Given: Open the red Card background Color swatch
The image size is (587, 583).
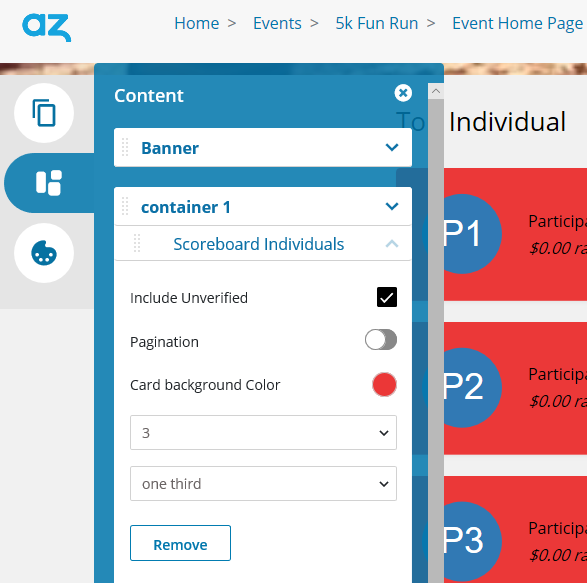Looking at the screenshot, I should (x=384, y=385).
